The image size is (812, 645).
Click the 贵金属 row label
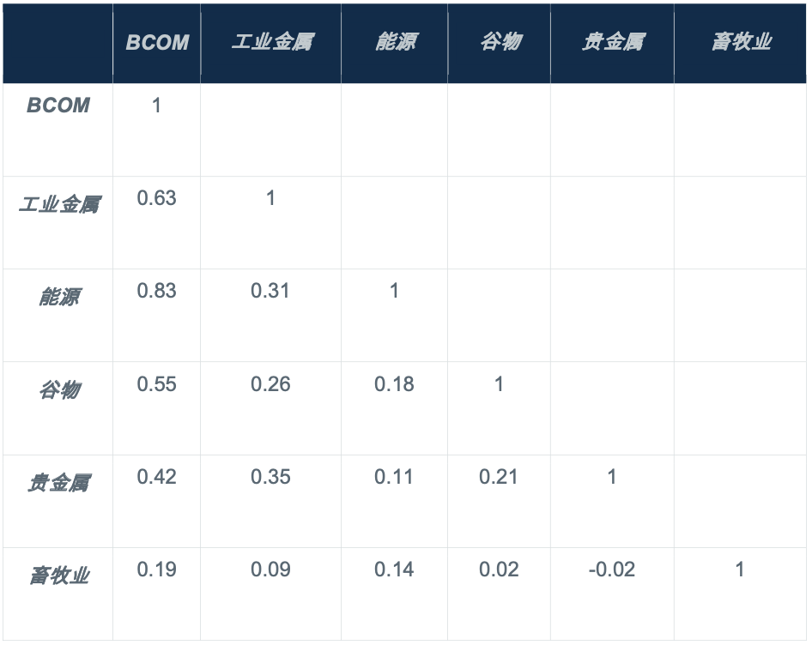point(58,483)
